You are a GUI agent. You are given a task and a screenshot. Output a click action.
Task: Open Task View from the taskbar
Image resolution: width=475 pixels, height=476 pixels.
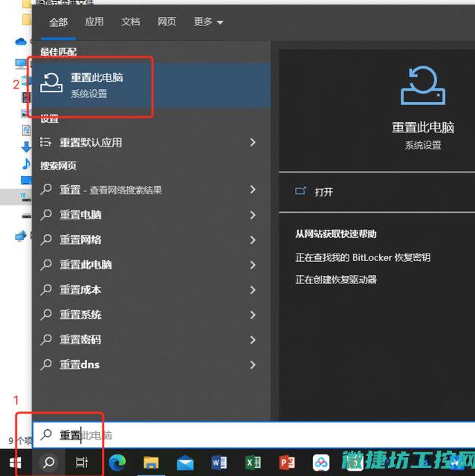pyautogui.click(x=82, y=463)
